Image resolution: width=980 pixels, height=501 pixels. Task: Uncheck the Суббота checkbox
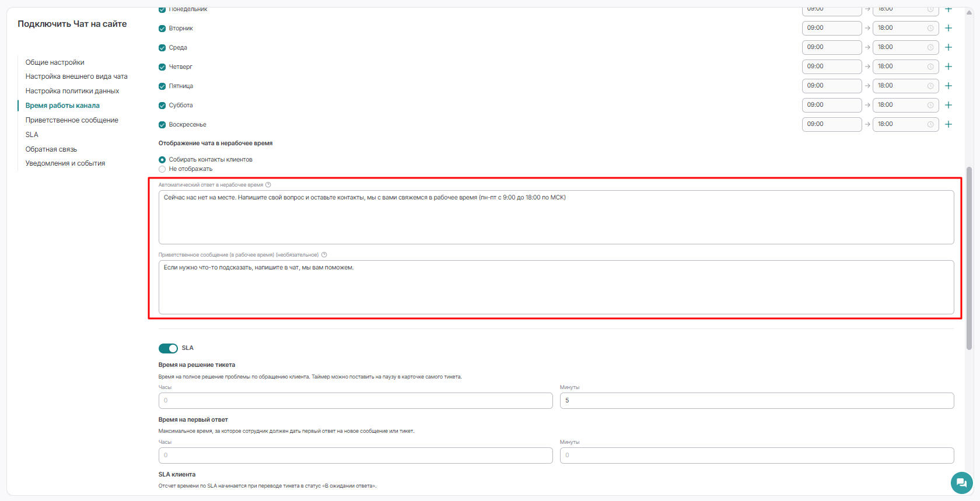(x=162, y=106)
